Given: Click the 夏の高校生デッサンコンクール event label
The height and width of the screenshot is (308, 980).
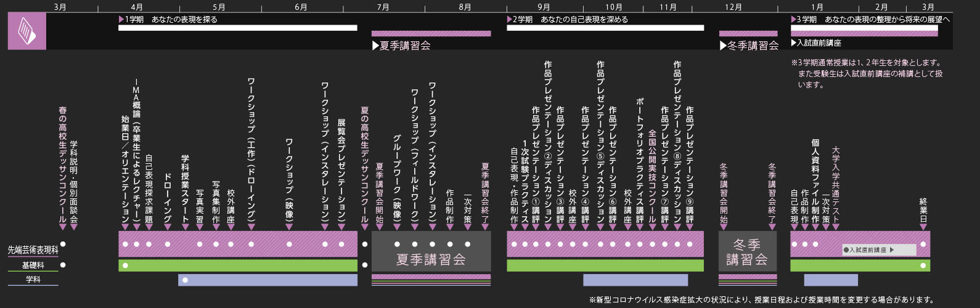Looking at the screenshot, I should coord(365,165).
